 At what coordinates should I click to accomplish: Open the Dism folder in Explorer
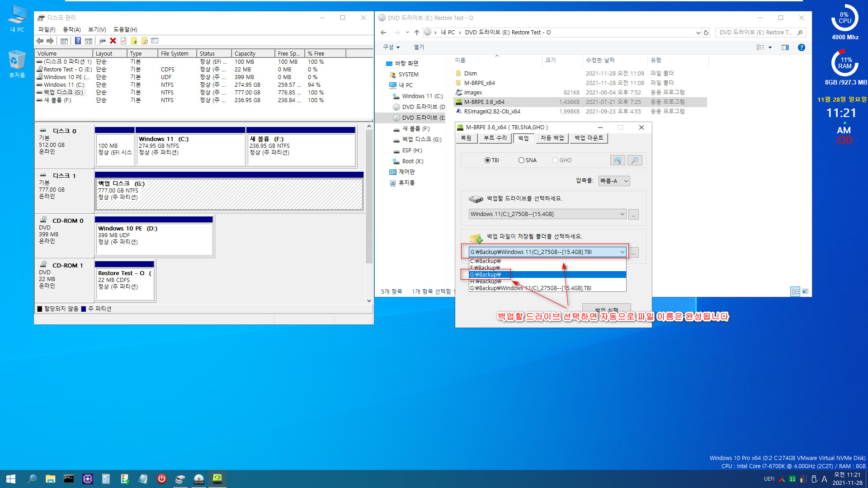click(580, 74)
